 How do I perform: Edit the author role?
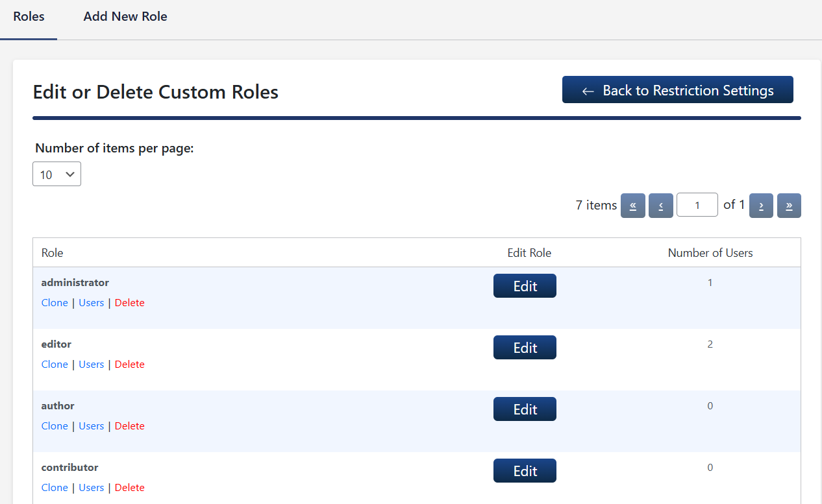(525, 409)
